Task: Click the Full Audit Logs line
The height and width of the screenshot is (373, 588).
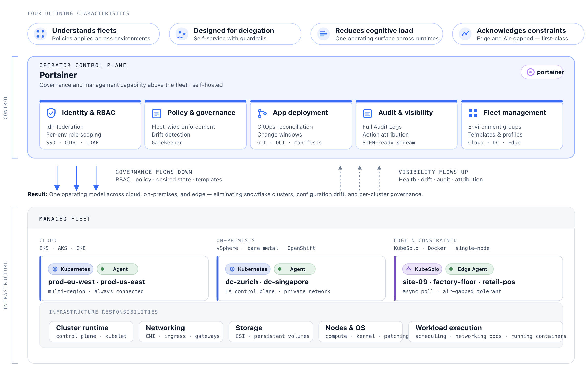Action: [382, 127]
